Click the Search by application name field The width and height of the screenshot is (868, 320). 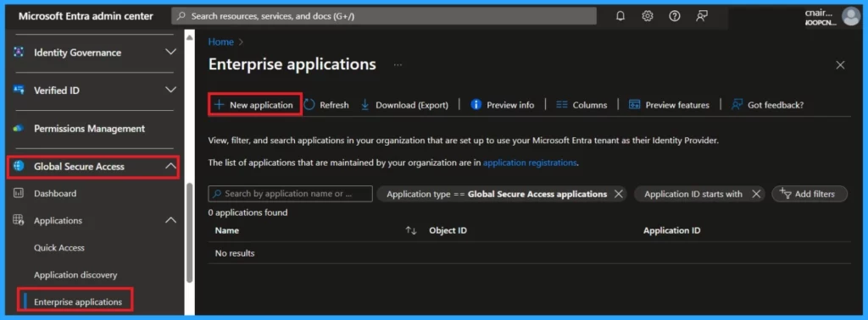[290, 193]
